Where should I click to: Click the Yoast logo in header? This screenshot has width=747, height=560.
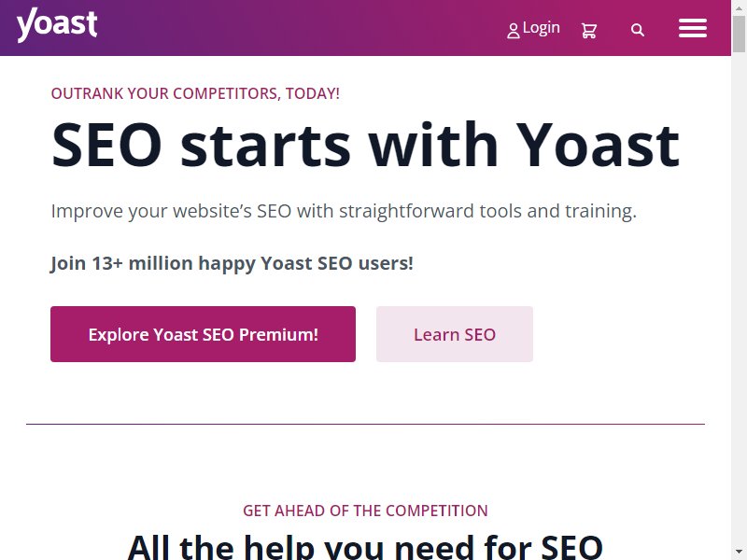[57, 25]
